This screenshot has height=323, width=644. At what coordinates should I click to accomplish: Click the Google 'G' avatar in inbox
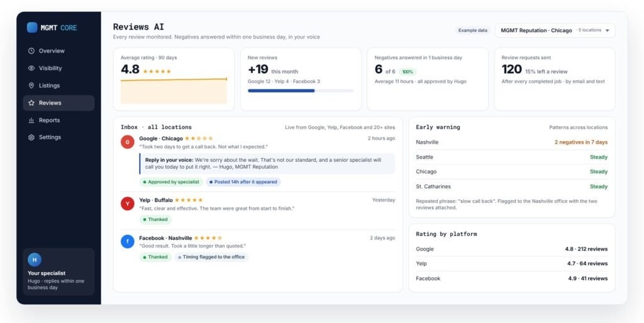pos(127,142)
